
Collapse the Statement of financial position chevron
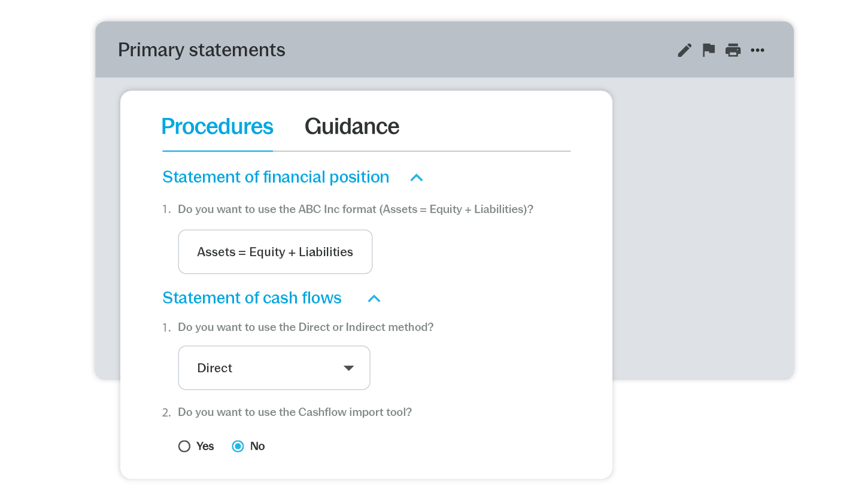(417, 178)
